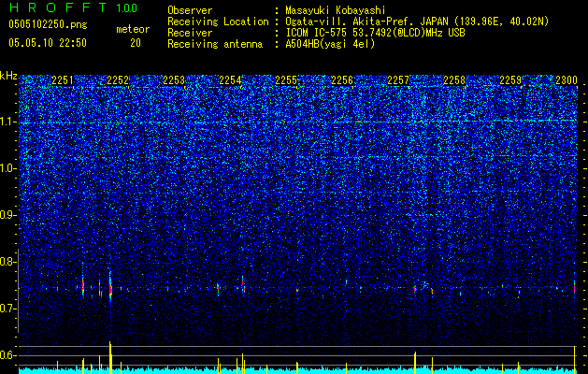The height and width of the screenshot is (374, 588).
Task: Click the 2253 time marker
Action: [x=174, y=80]
